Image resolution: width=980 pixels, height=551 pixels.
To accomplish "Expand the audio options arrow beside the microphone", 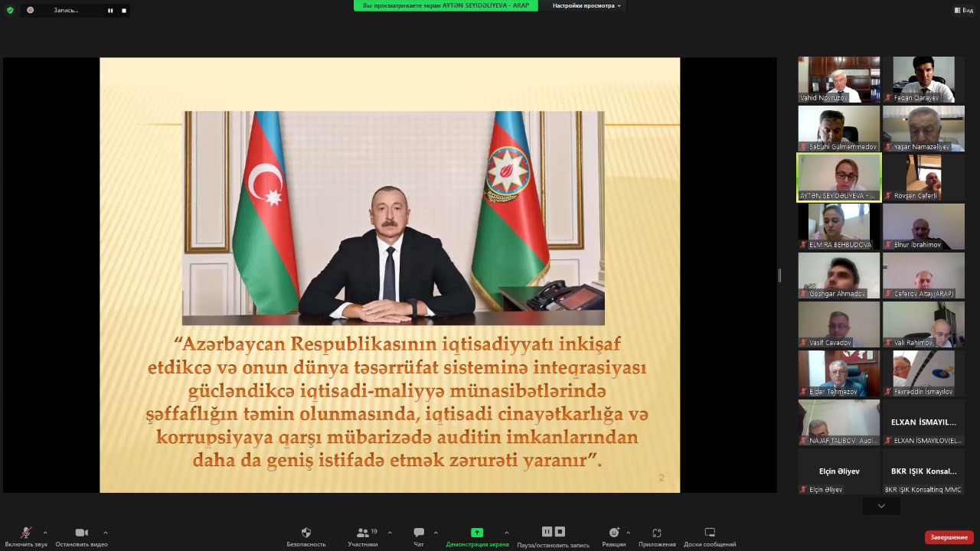I will (x=45, y=533).
